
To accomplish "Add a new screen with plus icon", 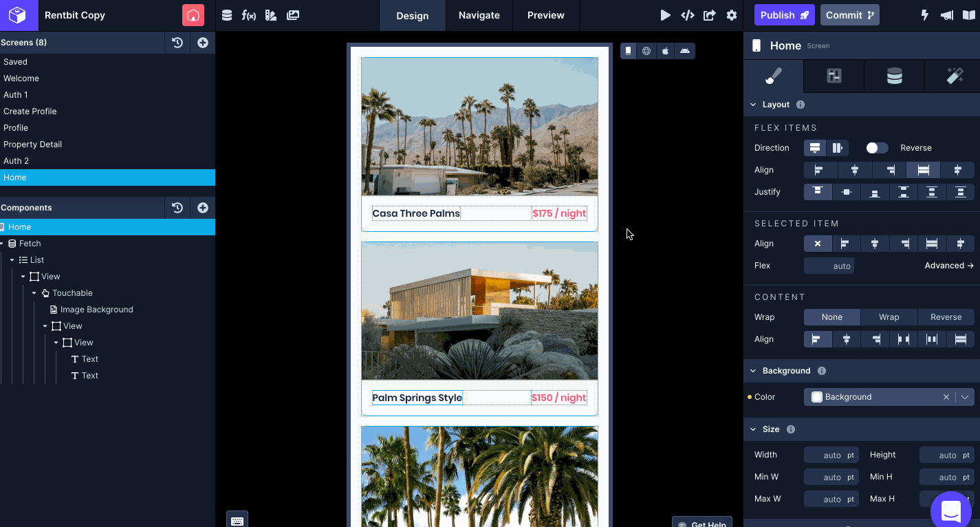I will tap(203, 43).
